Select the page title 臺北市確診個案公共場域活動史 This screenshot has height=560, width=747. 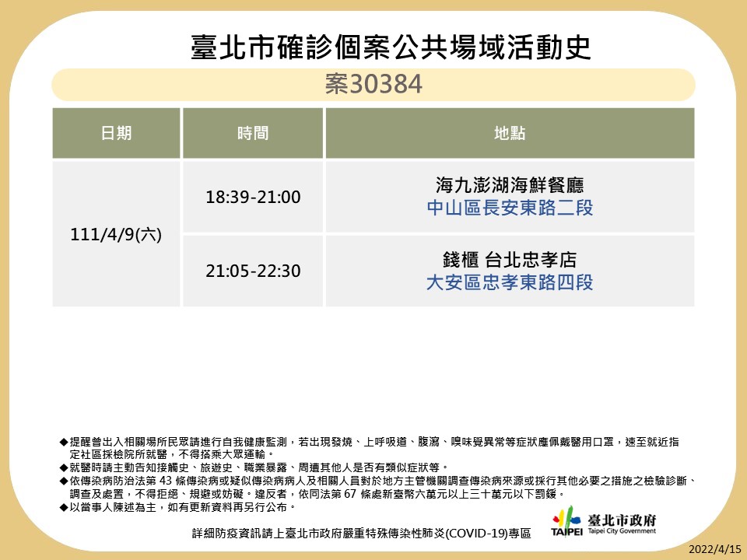click(x=391, y=47)
